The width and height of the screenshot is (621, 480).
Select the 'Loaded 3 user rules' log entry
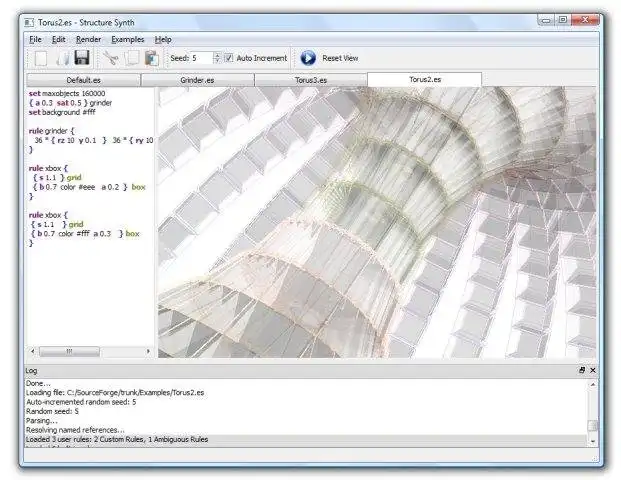tap(117, 439)
